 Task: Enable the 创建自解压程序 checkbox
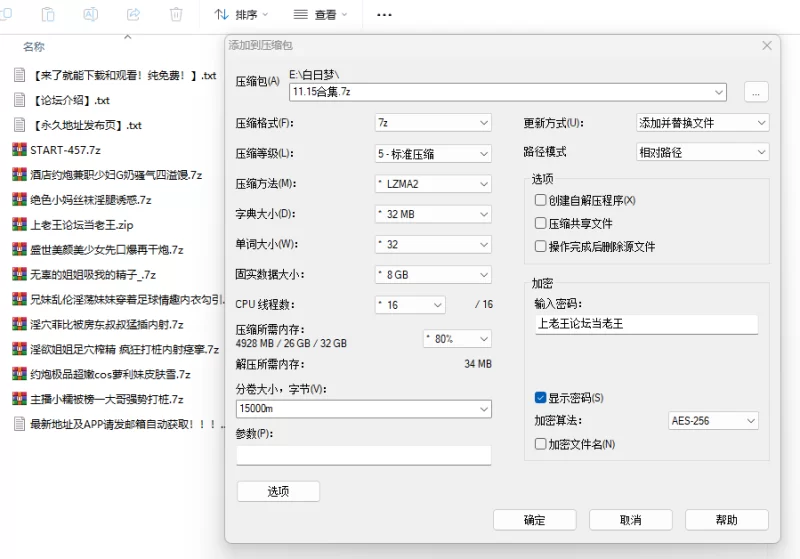(541, 200)
